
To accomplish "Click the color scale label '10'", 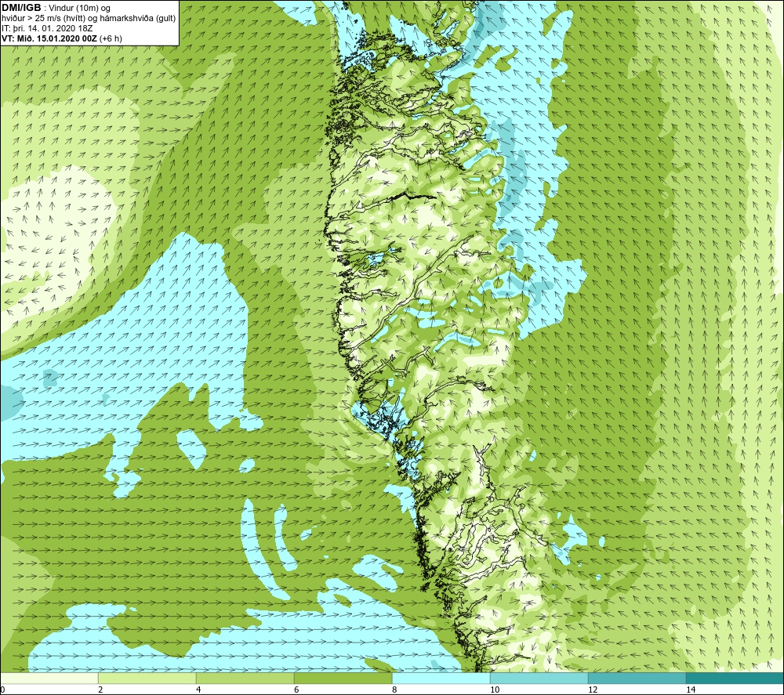I will [x=495, y=690].
